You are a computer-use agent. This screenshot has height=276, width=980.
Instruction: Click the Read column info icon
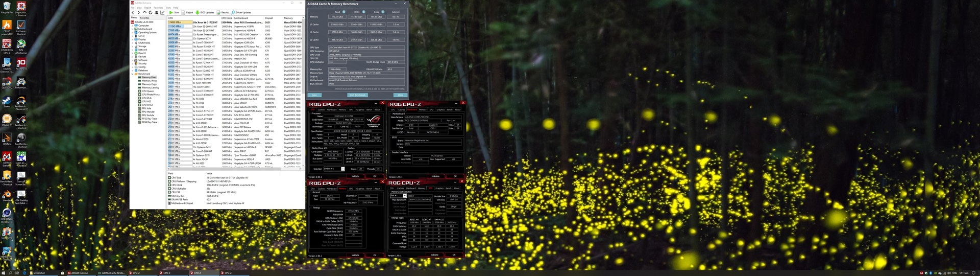pyautogui.click(x=344, y=12)
